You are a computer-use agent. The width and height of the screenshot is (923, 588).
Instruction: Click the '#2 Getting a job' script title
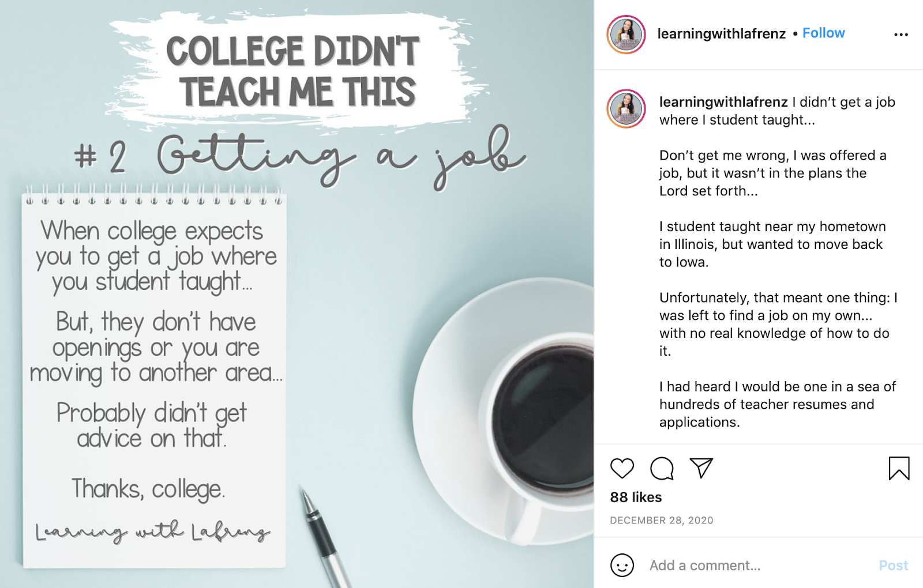coord(299,156)
